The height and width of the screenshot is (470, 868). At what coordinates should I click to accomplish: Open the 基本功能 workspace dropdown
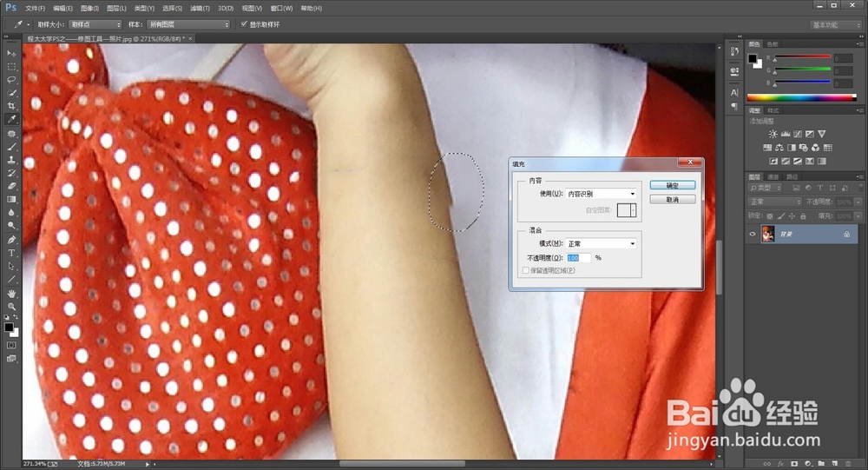(x=835, y=25)
